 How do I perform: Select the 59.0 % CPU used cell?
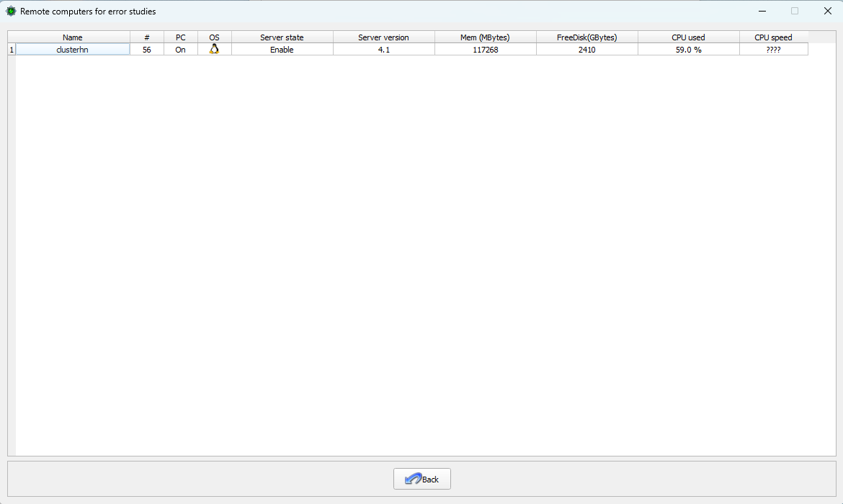(689, 50)
